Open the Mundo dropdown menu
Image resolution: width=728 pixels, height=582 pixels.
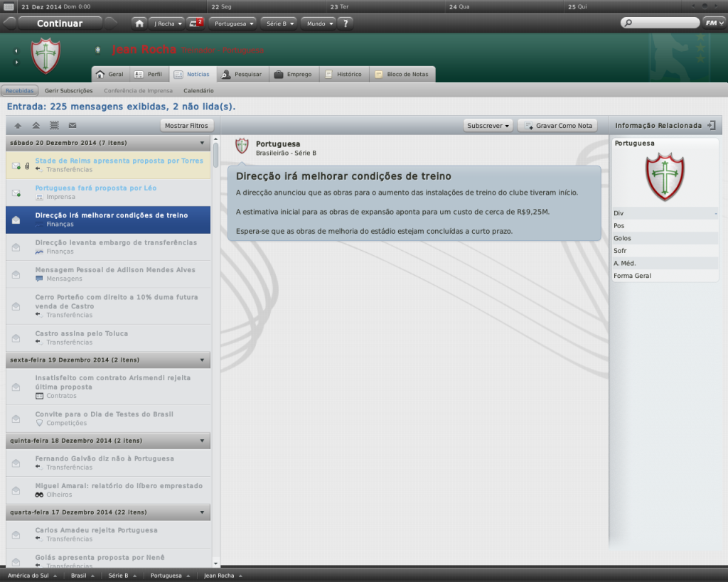click(x=320, y=23)
